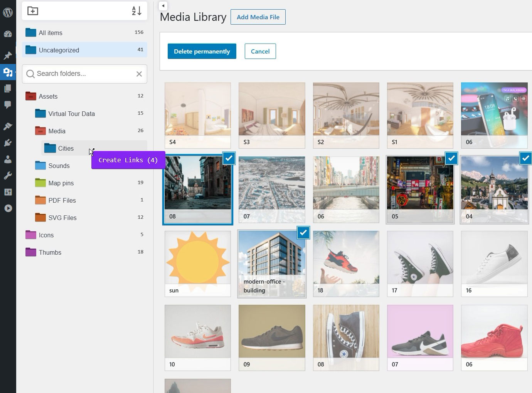Open the Plugins plug icon
The image size is (532, 393).
click(8, 143)
